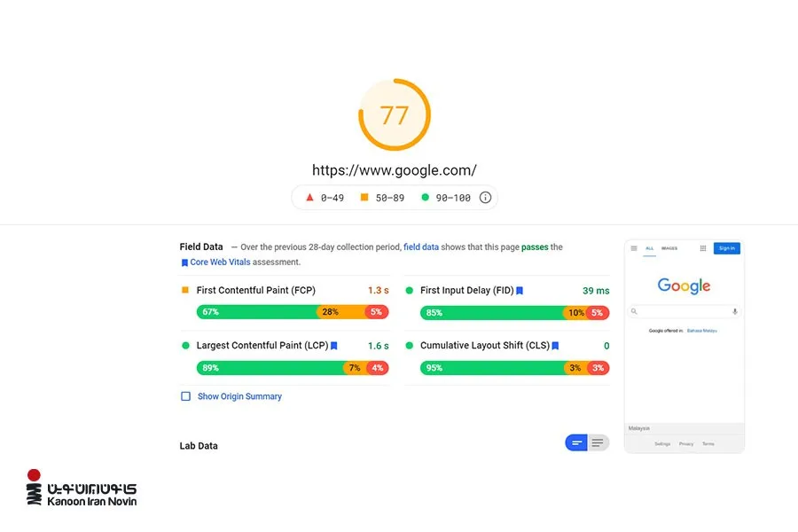
Task: Check the Show Origin Summary checkbox
Action: (x=186, y=396)
